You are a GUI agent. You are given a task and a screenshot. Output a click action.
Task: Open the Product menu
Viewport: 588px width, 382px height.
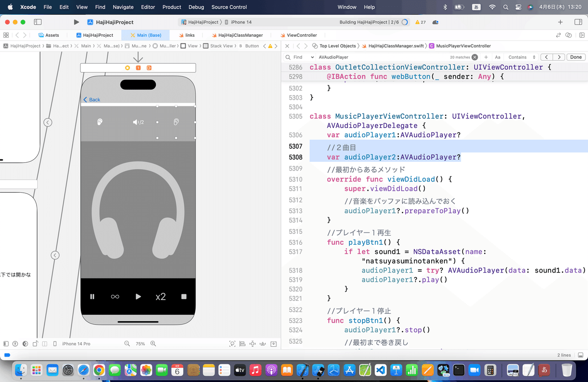[171, 7]
